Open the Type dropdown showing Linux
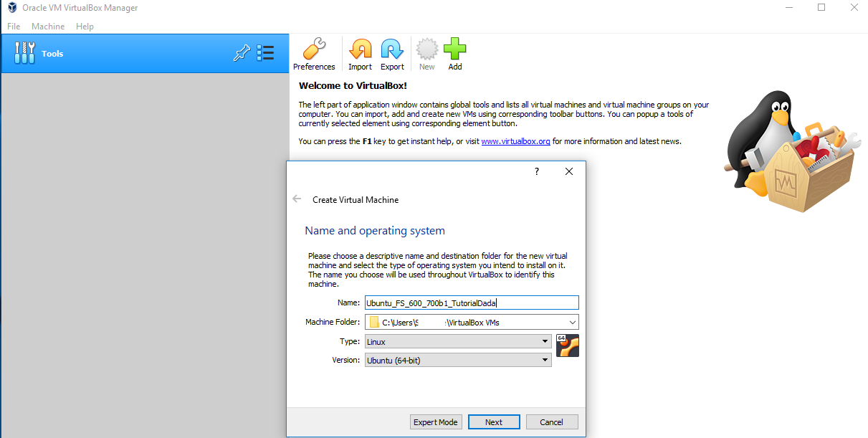The image size is (868, 438). [458, 342]
